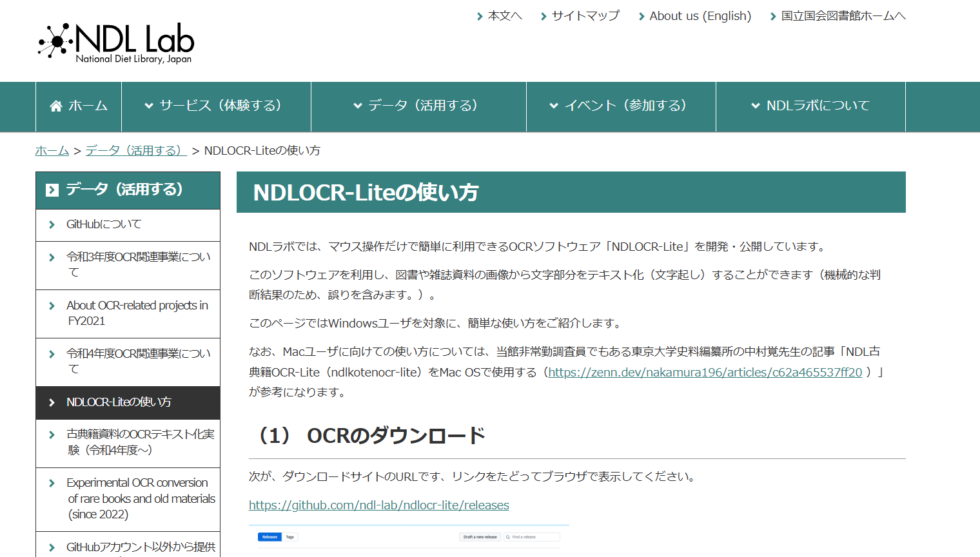Click chevron beside 古典籍資料のOCRテキスト化実験
Screen dimensions: 980x557
tap(52, 435)
